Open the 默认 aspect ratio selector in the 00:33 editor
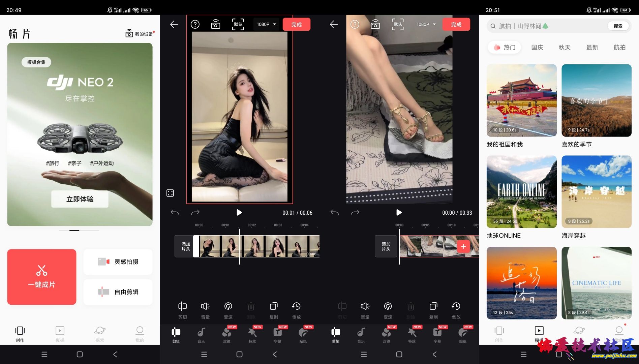 click(x=398, y=24)
